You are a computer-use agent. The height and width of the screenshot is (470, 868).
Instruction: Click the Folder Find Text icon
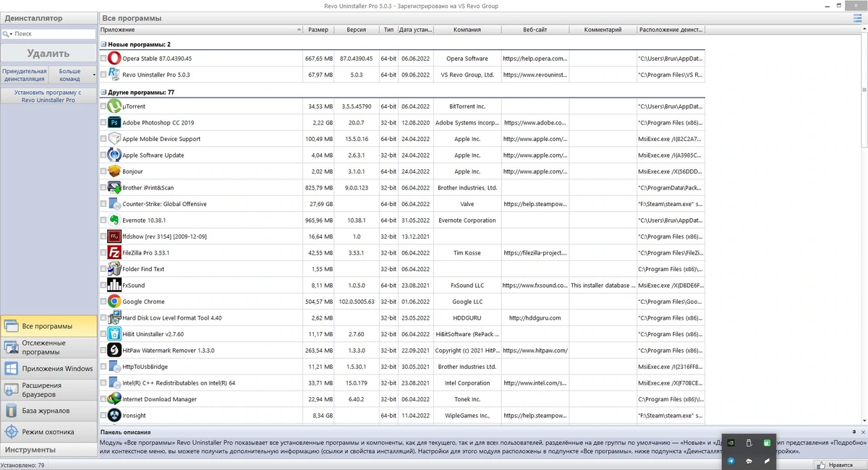click(114, 269)
